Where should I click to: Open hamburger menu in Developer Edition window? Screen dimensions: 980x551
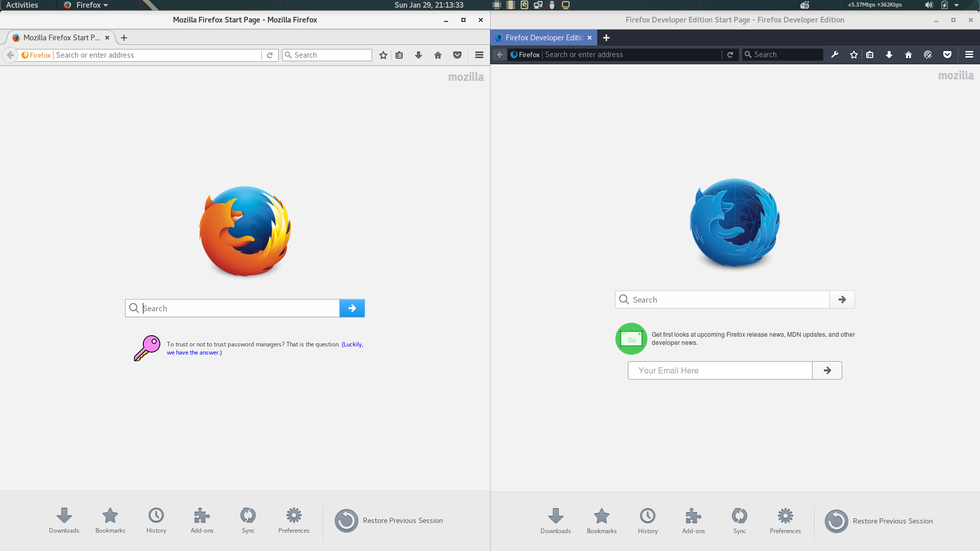point(969,55)
